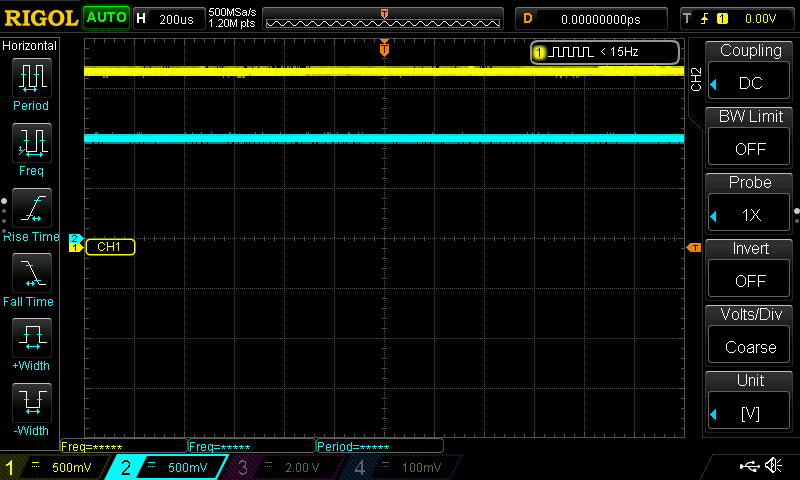Choose the Rise Time measurement icon

click(31, 208)
